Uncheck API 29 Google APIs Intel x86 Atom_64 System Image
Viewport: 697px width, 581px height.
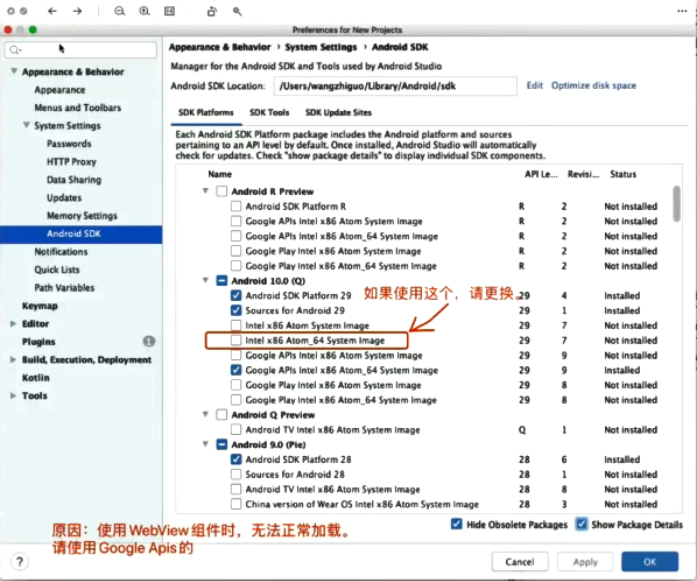(236, 370)
